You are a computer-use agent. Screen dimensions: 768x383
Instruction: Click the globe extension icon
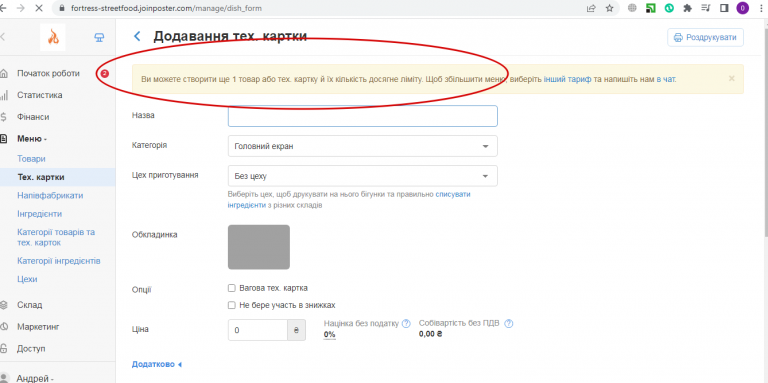tap(632, 8)
